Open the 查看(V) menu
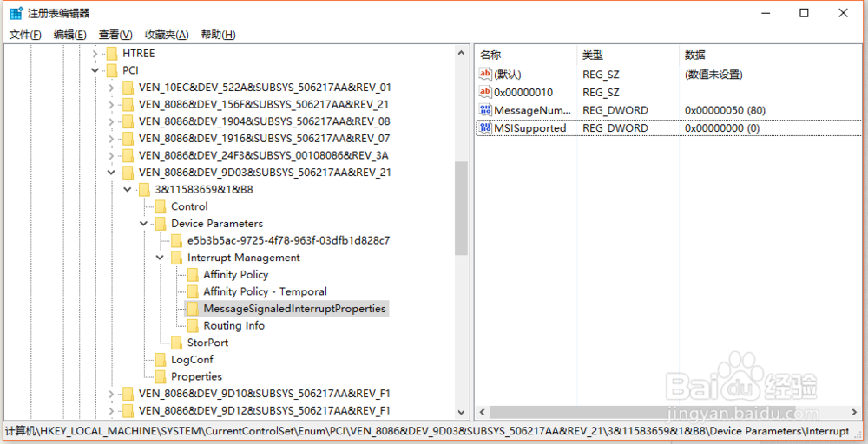868x444 pixels. (x=115, y=35)
